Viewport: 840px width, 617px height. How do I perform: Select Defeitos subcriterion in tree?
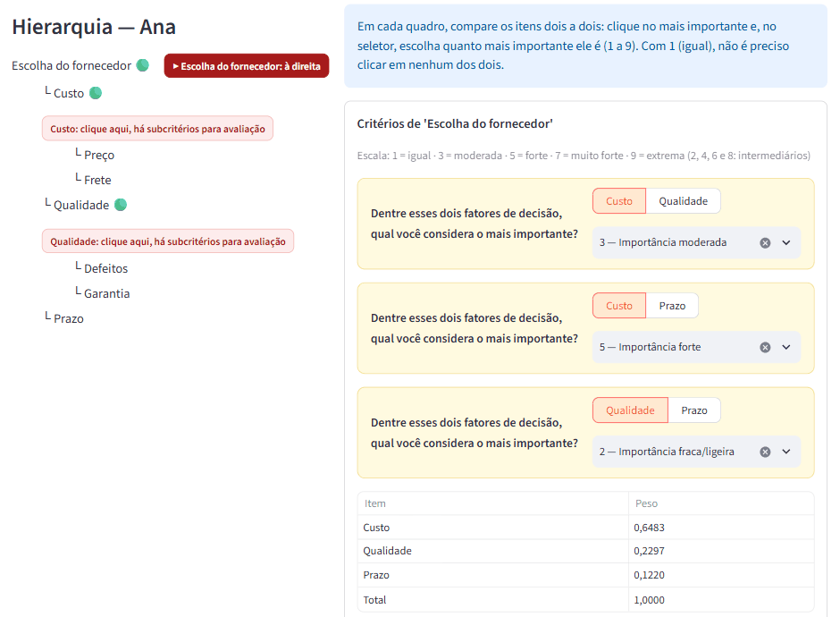pyautogui.click(x=106, y=268)
